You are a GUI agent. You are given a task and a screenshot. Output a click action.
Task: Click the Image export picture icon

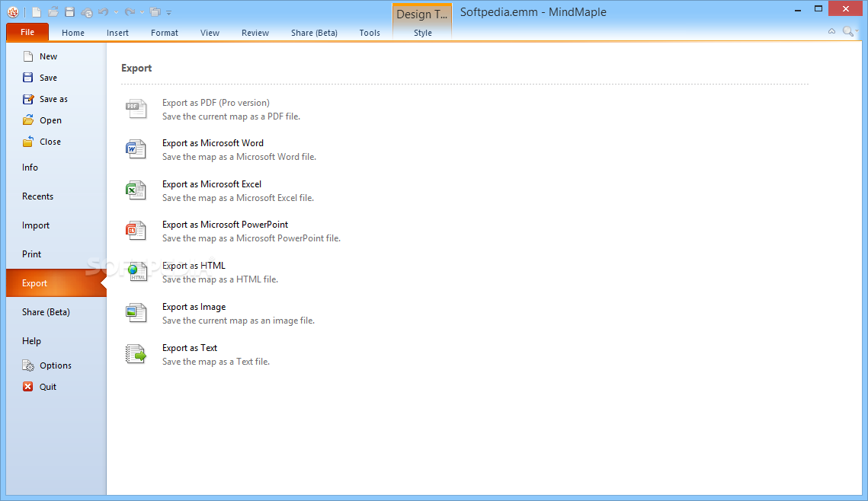136,313
